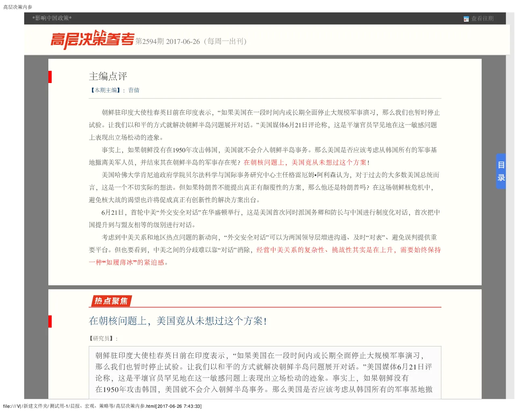
Task: Select the editor name 曹倩
Action: tap(134, 90)
